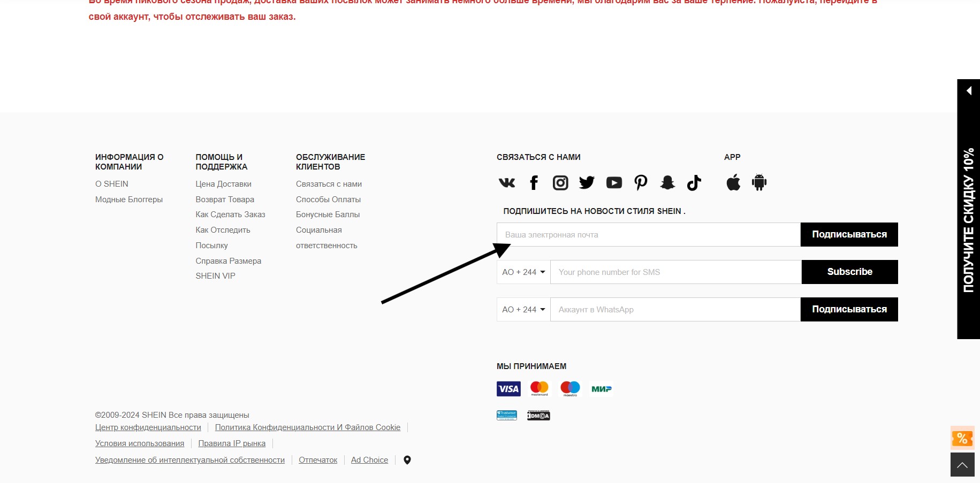Image resolution: width=980 pixels, height=483 pixels.
Task: Open the TikTok icon
Action: click(x=694, y=183)
